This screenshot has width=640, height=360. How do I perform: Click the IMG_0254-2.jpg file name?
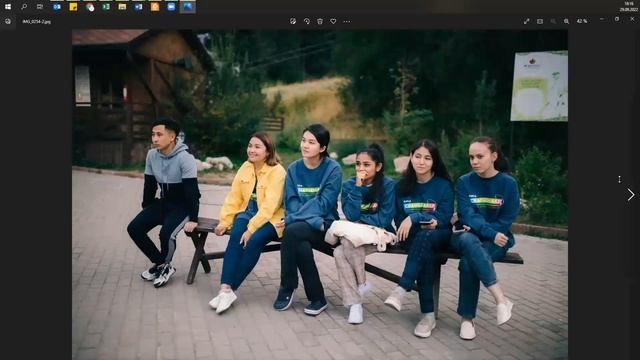[x=37, y=22]
